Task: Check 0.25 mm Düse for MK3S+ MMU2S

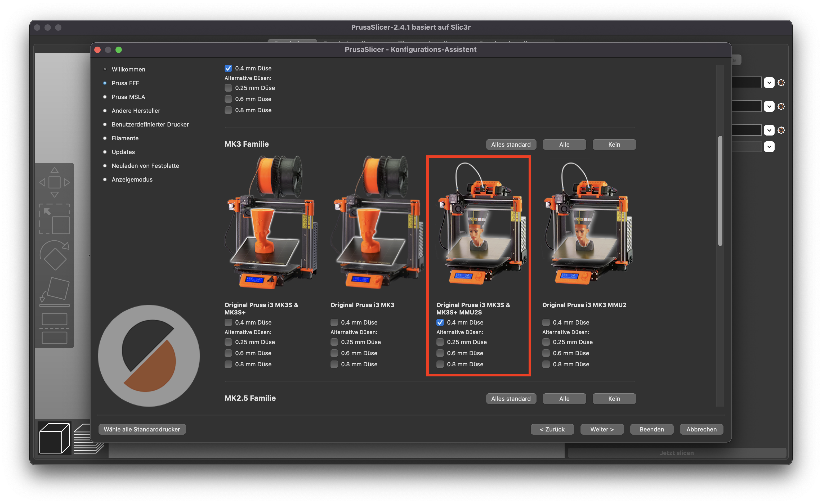Action: point(440,342)
